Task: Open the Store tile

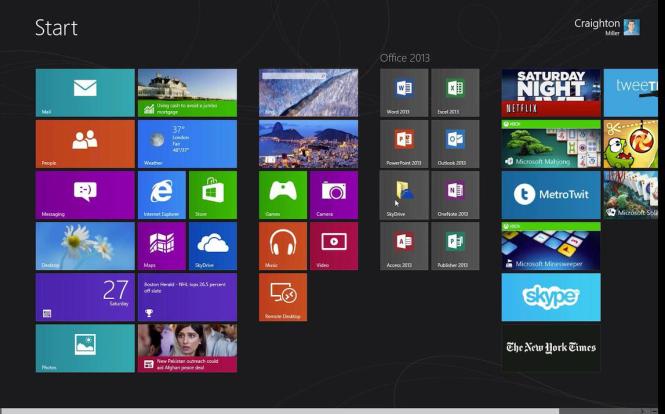Action: (213, 195)
